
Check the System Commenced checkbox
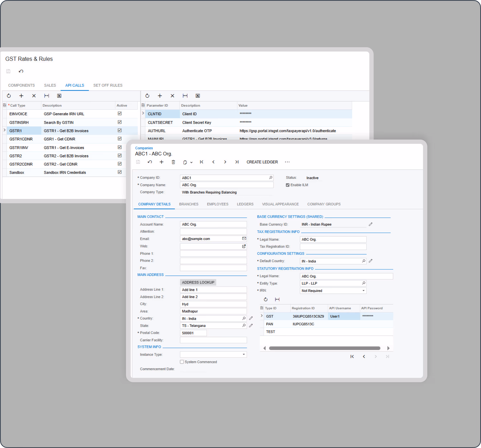(x=182, y=362)
